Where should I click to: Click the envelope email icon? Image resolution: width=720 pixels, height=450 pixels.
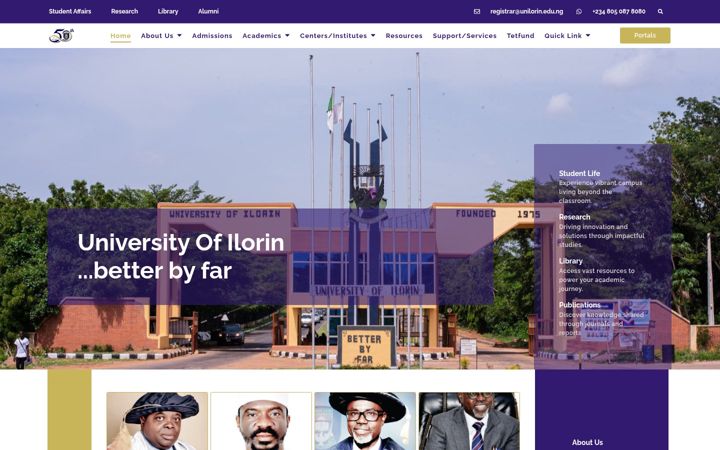[477, 11]
